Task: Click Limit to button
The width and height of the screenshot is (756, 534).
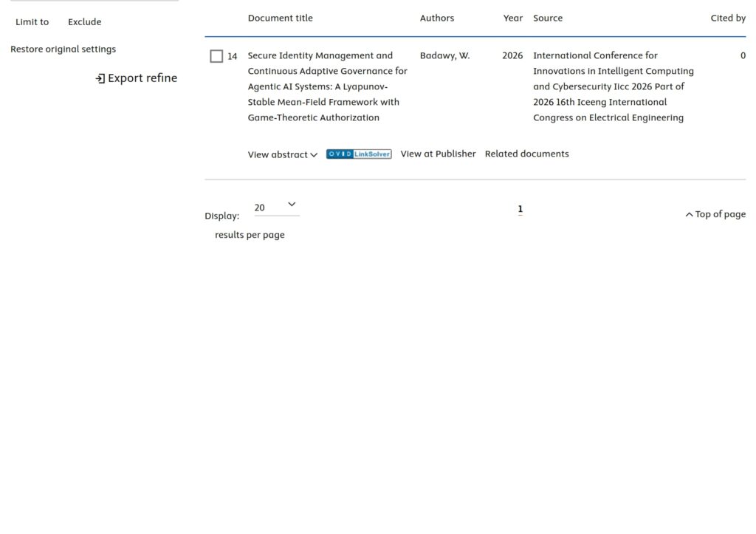Action: (32, 21)
